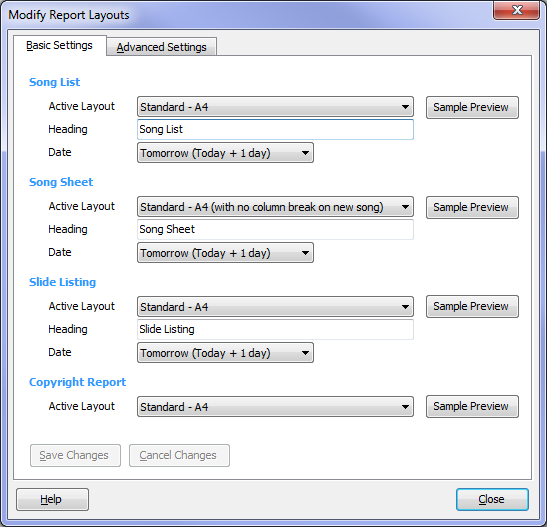547x527 pixels.
Task: Open the Slide Listing Active Layout dropdown
Action: [x=275, y=307]
